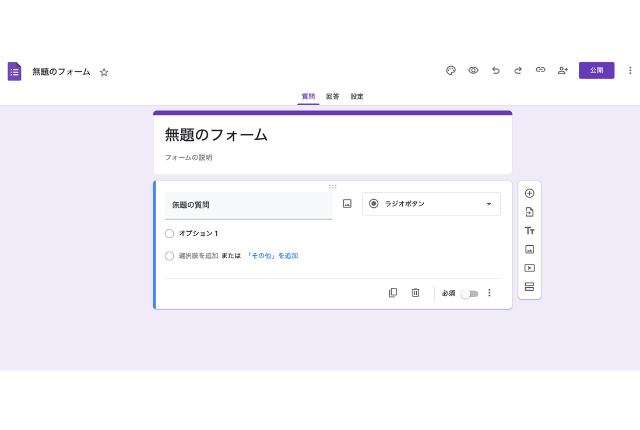Click the redo arrow icon
Image resolution: width=640 pixels, height=430 pixels.
518,70
